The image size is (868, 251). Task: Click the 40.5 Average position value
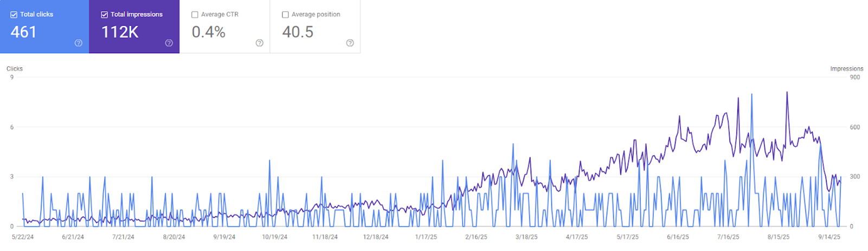click(x=298, y=32)
